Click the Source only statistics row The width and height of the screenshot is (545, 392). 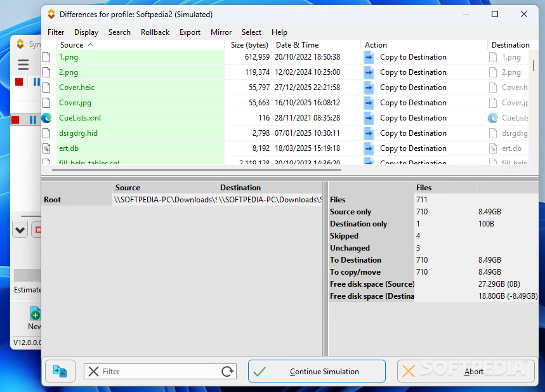(x=433, y=212)
